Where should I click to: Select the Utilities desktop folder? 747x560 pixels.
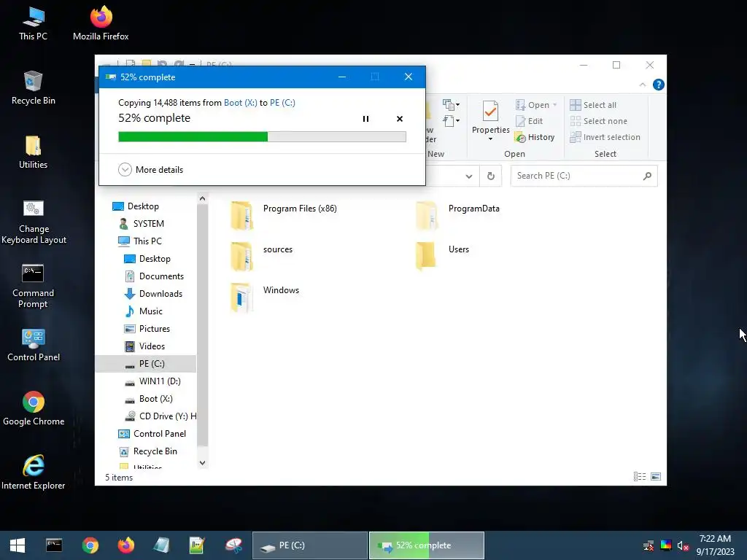34,152
